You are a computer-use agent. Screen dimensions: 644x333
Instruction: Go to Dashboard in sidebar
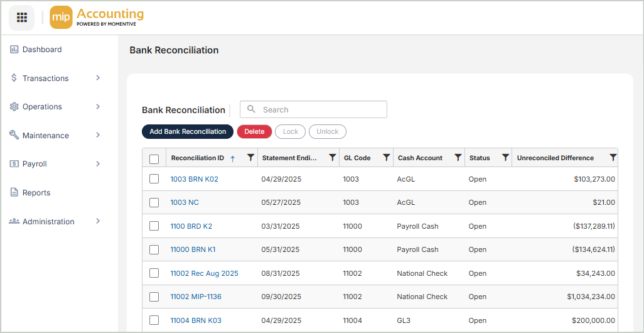point(41,50)
